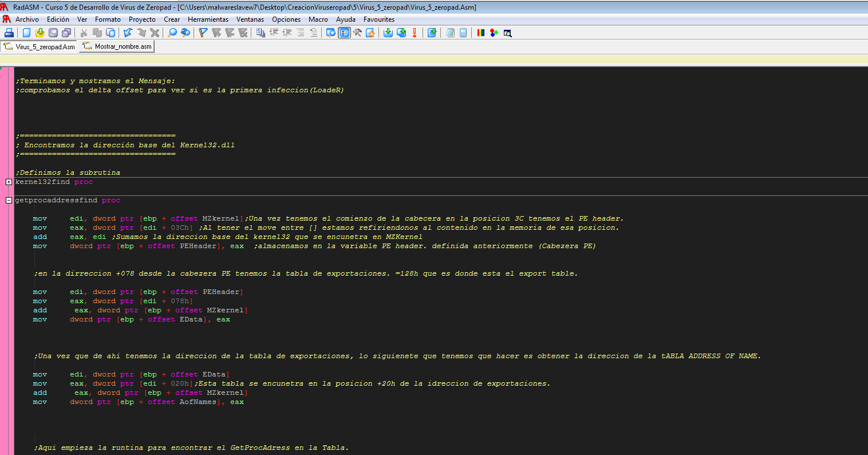Click the comment 'Encontramos la dirección base del Kernel32.dll'
868x455 pixels.
(129, 145)
